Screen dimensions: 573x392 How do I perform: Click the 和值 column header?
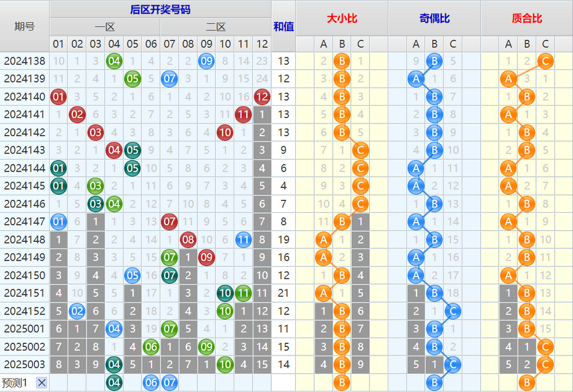[x=284, y=26]
